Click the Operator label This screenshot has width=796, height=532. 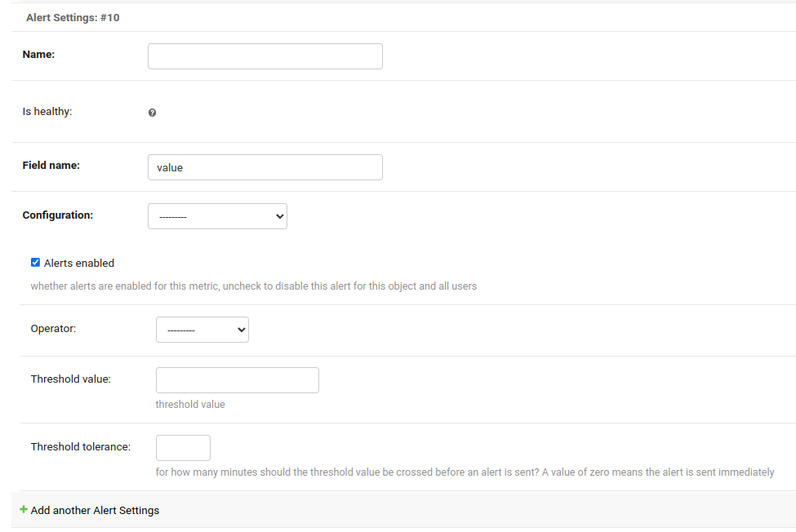click(53, 329)
